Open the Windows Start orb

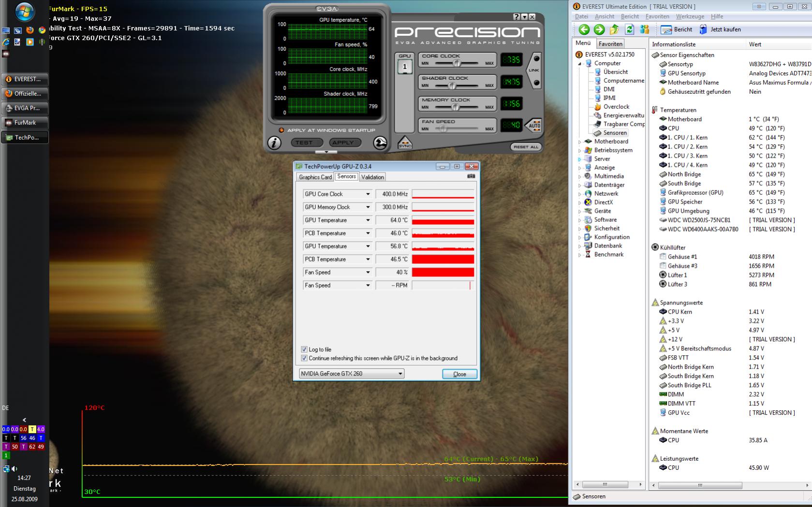point(25,12)
